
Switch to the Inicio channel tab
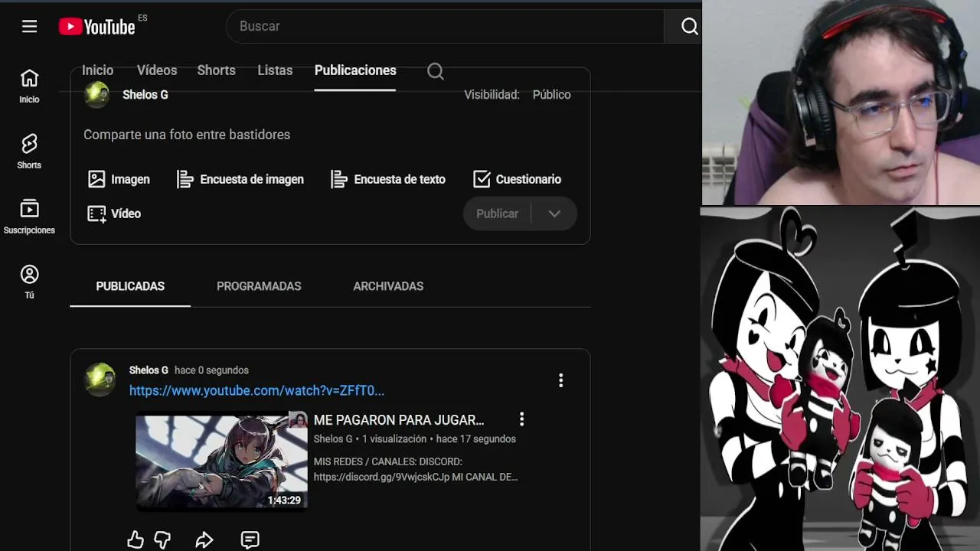[x=97, y=70]
